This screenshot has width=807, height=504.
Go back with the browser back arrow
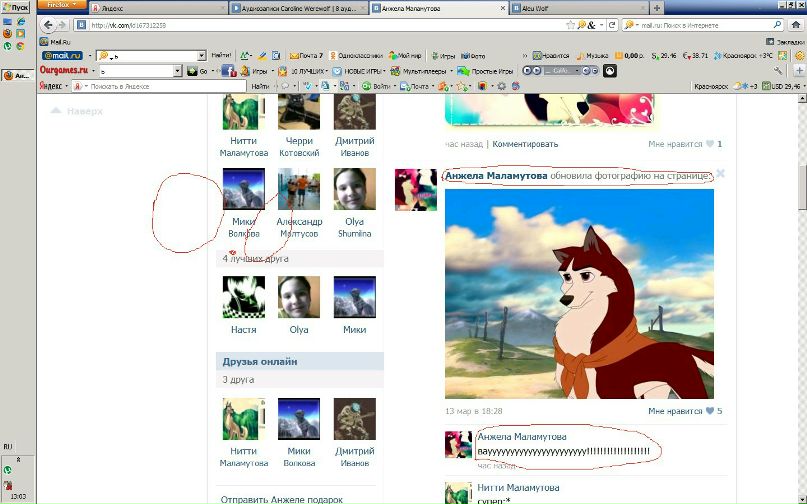coord(48,25)
